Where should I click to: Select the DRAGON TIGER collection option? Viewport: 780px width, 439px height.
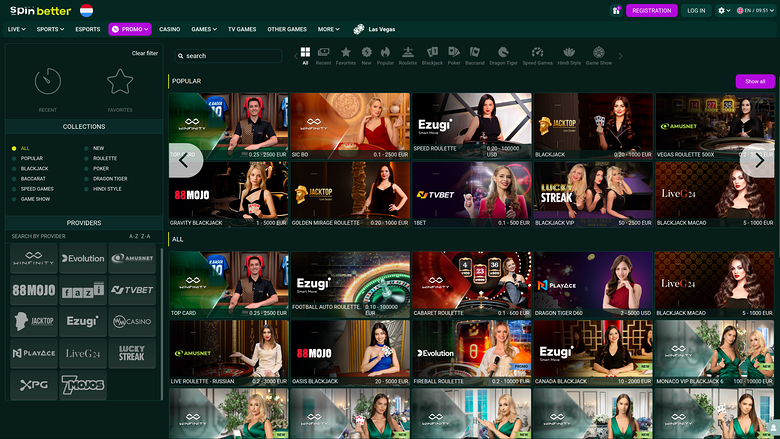point(105,178)
